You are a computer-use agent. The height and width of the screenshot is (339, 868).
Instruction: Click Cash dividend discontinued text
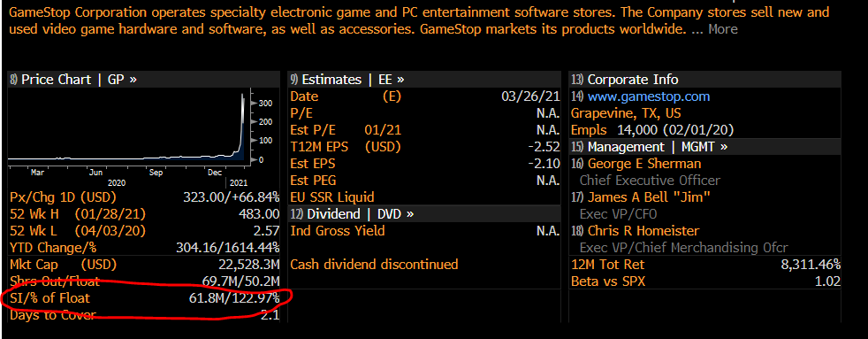[x=374, y=265]
